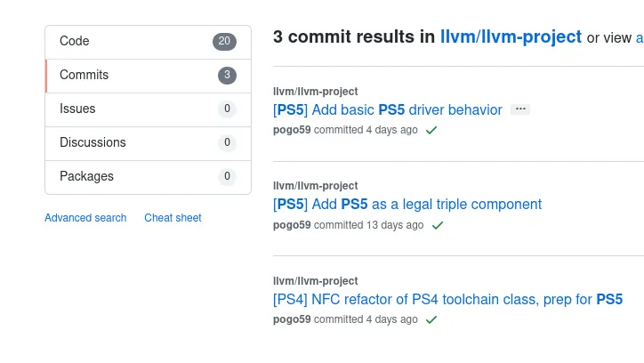Click Issues count badge 0
This screenshot has width=644, height=363.
point(227,109)
